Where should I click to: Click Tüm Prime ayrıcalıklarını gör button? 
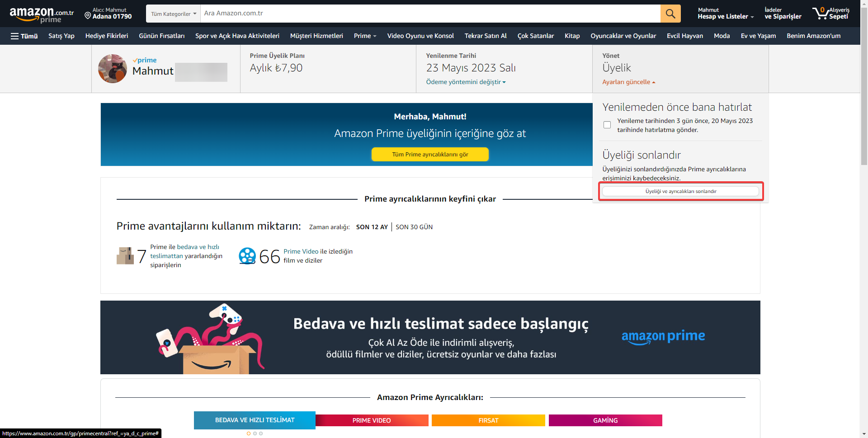click(430, 154)
